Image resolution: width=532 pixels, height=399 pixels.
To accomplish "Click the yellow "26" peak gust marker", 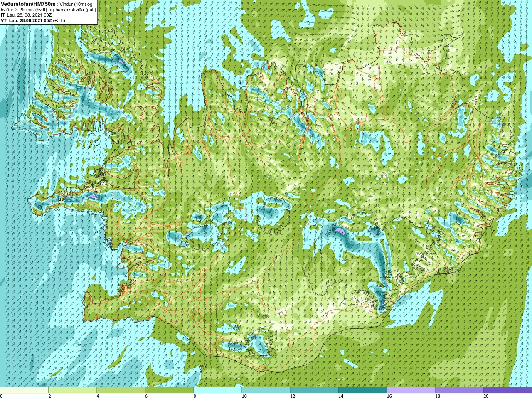I will (x=62, y=200).
